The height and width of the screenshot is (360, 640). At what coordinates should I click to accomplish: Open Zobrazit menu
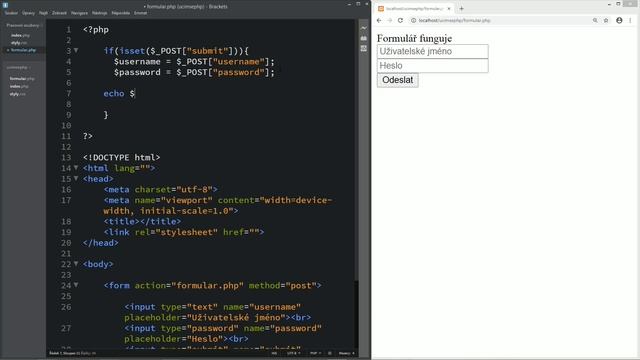tap(59, 13)
